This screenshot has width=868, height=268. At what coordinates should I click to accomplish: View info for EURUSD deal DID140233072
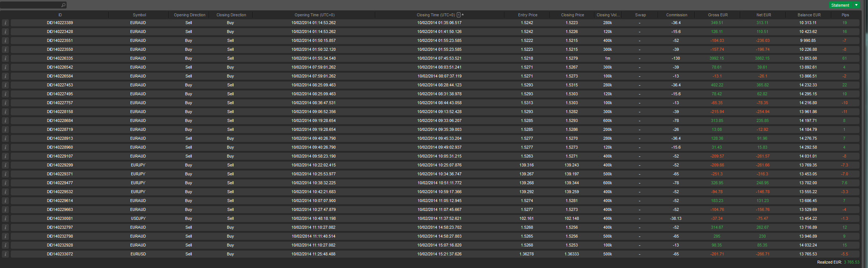pyautogui.click(x=6, y=254)
